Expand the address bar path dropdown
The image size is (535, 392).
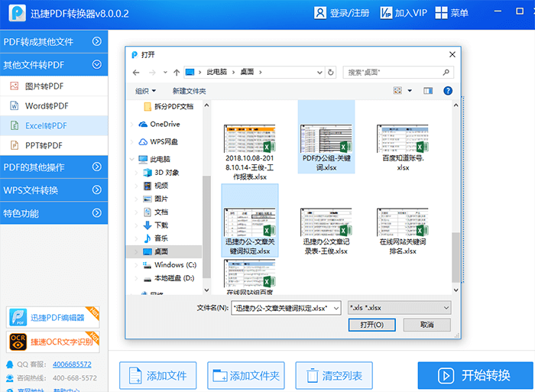click(319, 73)
